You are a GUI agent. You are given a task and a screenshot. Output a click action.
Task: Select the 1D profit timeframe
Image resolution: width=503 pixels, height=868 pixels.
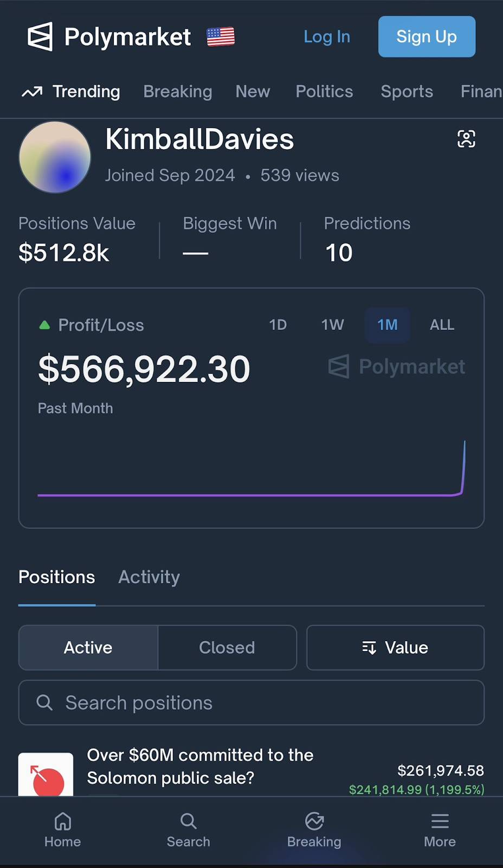[278, 325]
